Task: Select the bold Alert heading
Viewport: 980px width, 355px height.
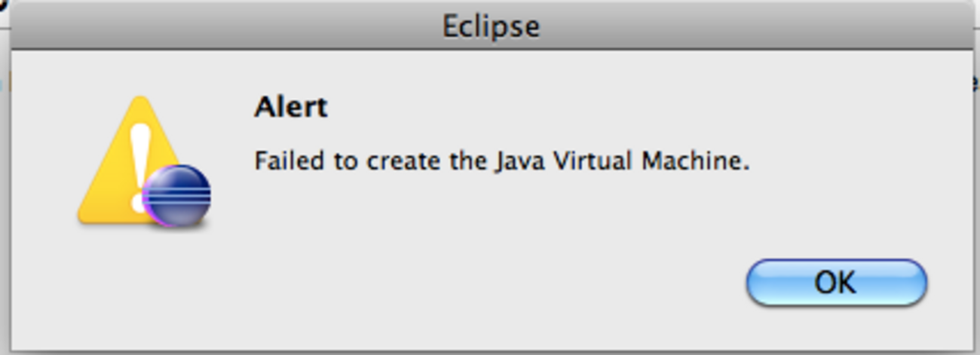Action: [291, 107]
